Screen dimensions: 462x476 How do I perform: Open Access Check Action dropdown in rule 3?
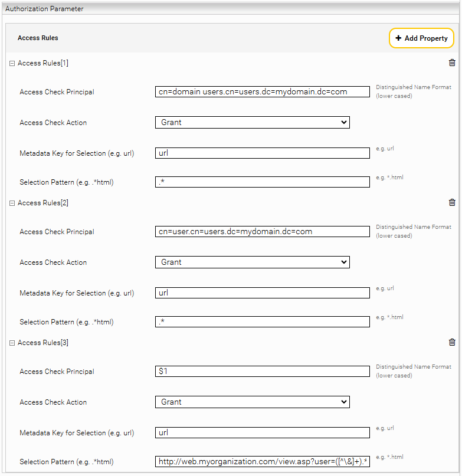click(x=253, y=402)
